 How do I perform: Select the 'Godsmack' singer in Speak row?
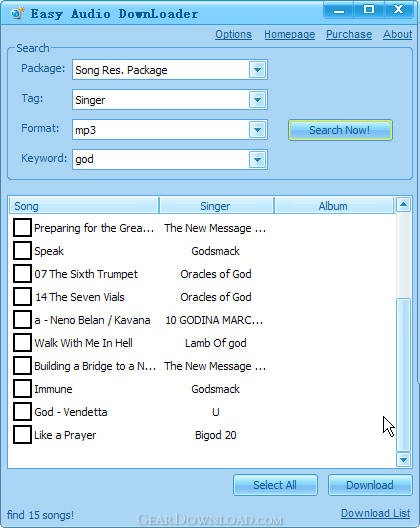pos(216,251)
